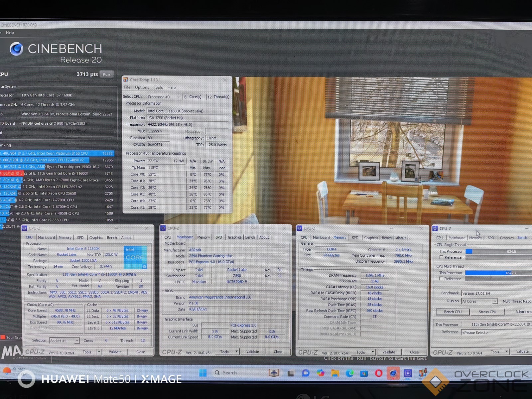Click the Cinebench logo sphere
532x399 pixels.
pyautogui.click(x=16, y=49)
